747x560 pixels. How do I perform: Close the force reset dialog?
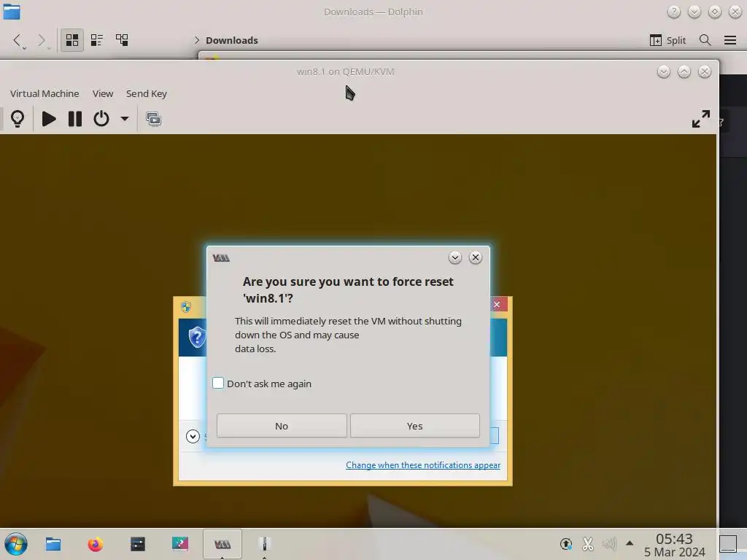pyautogui.click(x=476, y=257)
